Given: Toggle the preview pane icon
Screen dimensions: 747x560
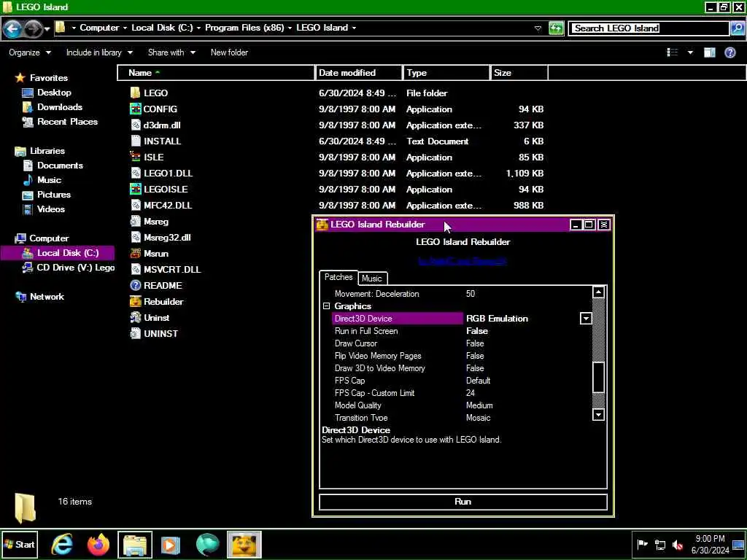Looking at the screenshot, I should (710, 52).
